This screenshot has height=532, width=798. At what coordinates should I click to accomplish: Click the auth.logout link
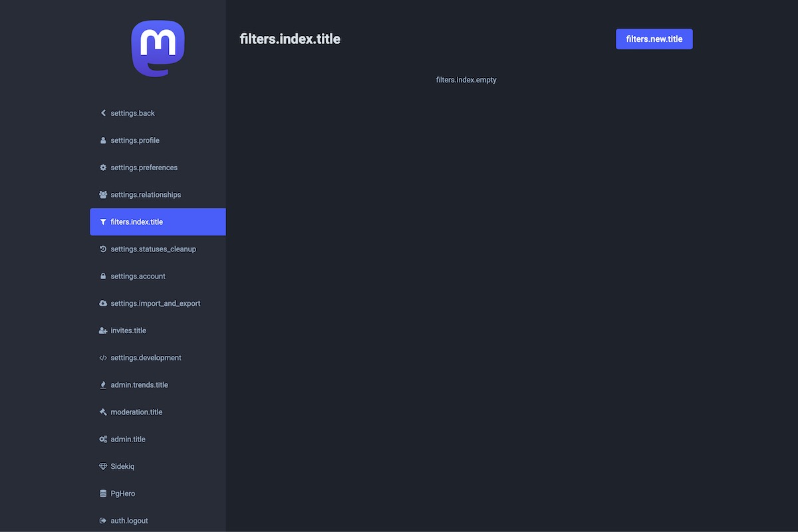click(129, 521)
